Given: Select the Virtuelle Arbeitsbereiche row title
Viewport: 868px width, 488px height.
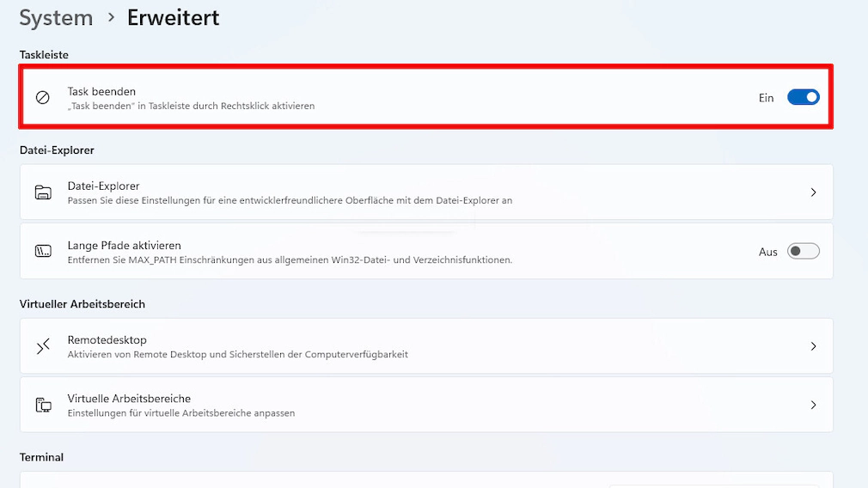Looking at the screenshot, I should coord(129,399).
